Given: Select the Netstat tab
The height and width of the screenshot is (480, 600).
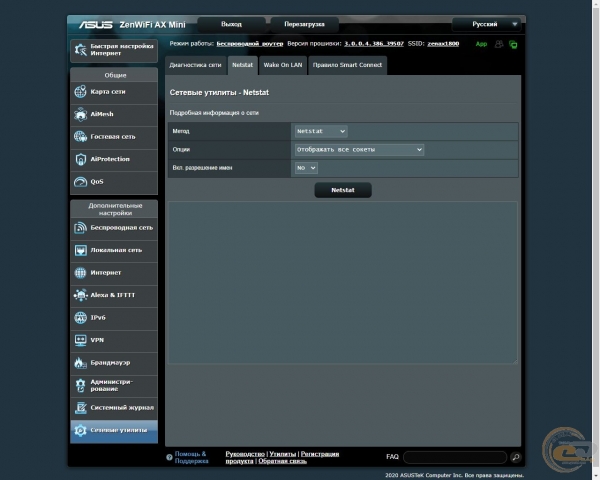Looking at the screenshot, I should [x=243, y=65].
